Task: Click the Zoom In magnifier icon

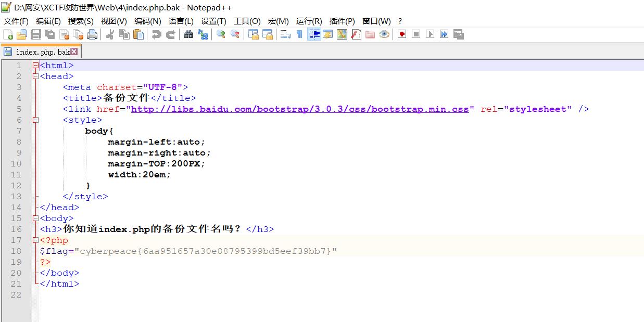Action: click(221, 34)
